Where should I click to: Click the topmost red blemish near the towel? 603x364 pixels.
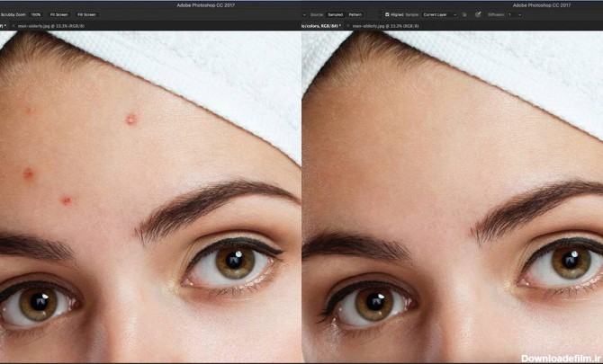click(131, 119)
